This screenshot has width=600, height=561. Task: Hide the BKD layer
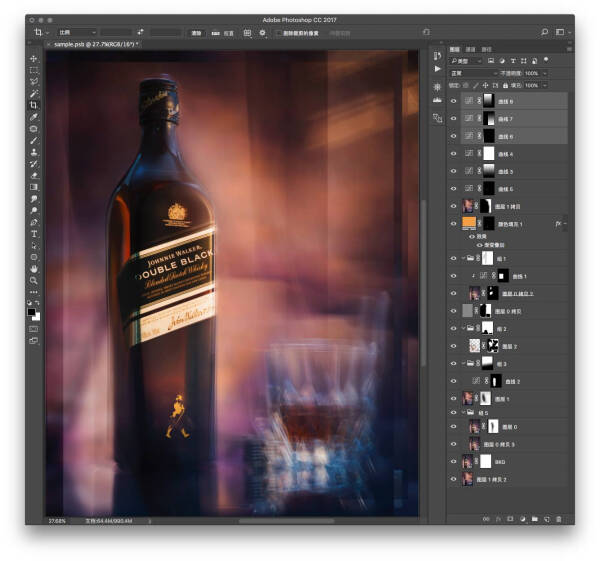point(453,461)
